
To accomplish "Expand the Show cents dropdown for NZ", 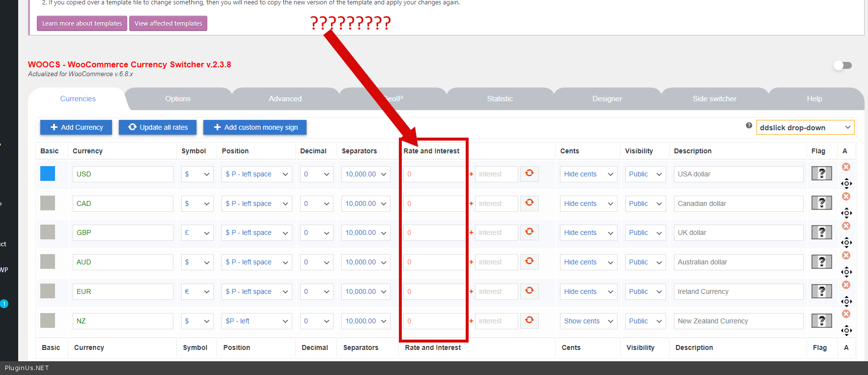I will (x=588, y=321).
